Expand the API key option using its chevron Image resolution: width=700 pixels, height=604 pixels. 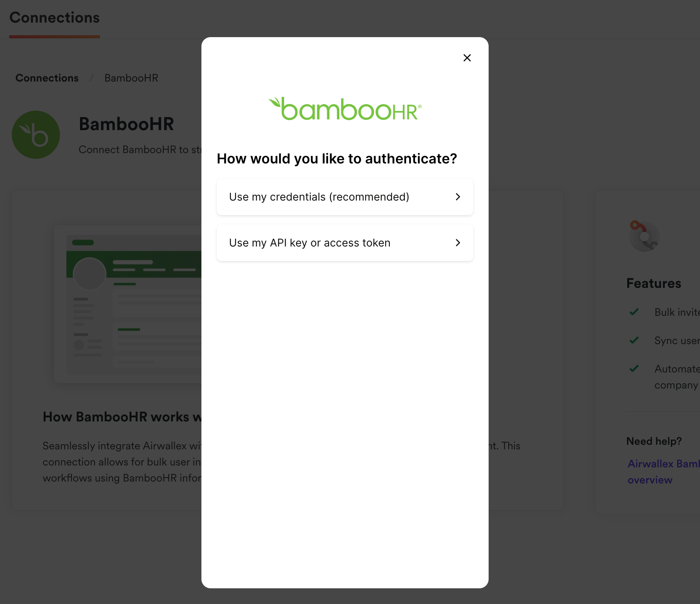(458, 243)
